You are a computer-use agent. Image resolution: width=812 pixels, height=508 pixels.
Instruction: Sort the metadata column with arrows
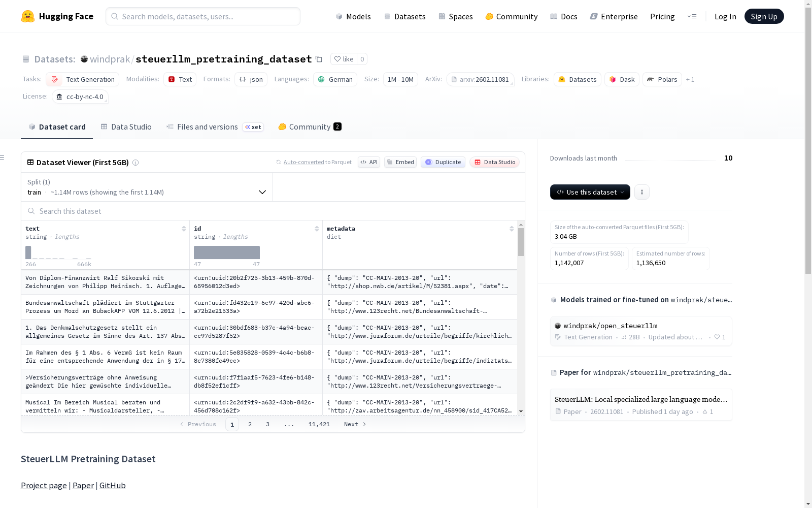512,229
